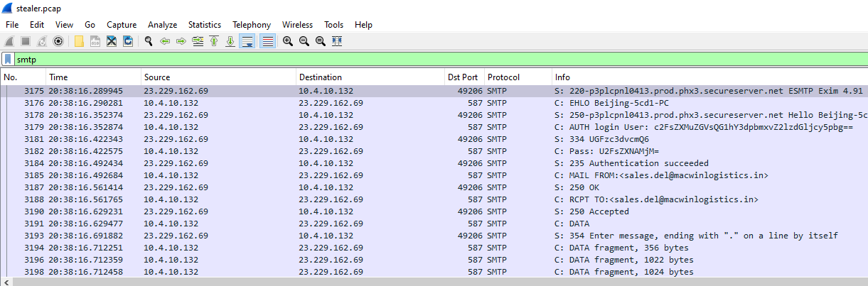Screen dimensions: 868x286
Task: Open the Statistics menu
Action: coord(204,25)
